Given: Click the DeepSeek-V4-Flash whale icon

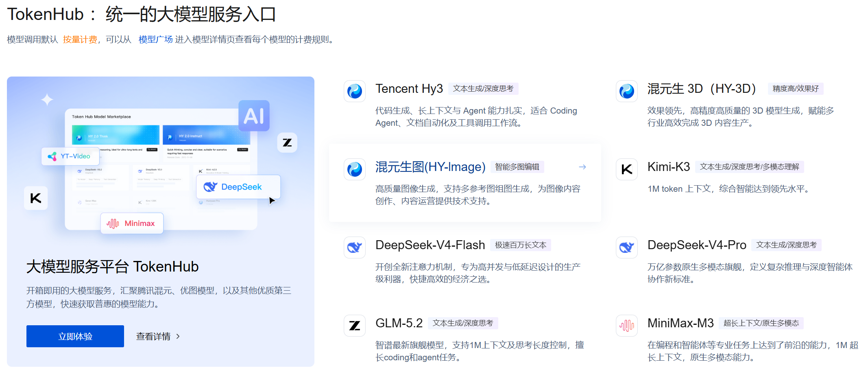Looking at the screenshot, I should [x=354, y=247].
